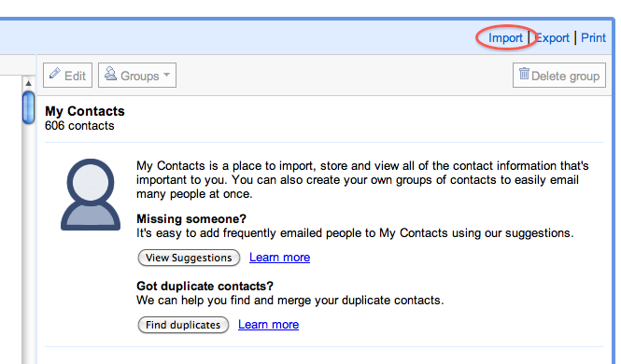Expand the Groups dropdown arrow

click(x=167, y=75)
